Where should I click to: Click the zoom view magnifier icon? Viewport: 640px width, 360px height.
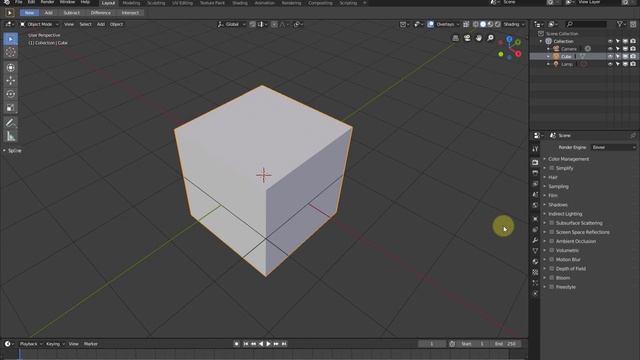pos(490,38)
